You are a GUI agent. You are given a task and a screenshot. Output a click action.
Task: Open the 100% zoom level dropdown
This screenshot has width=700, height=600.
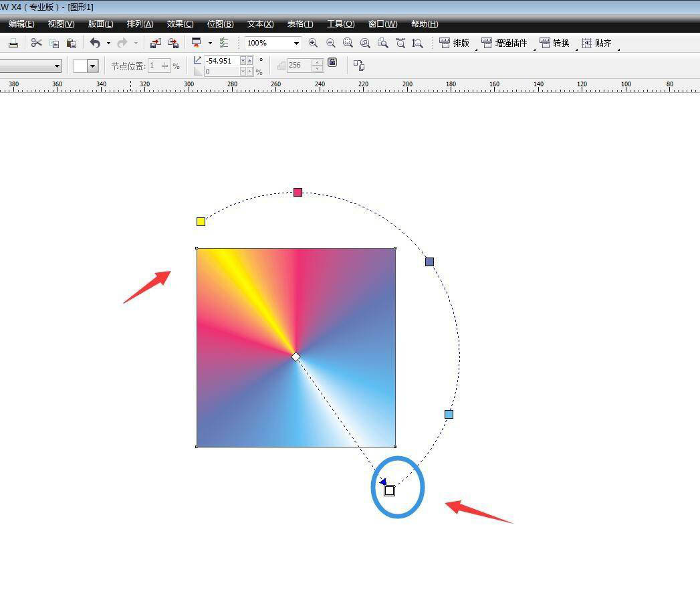click(x=296, y=43)
